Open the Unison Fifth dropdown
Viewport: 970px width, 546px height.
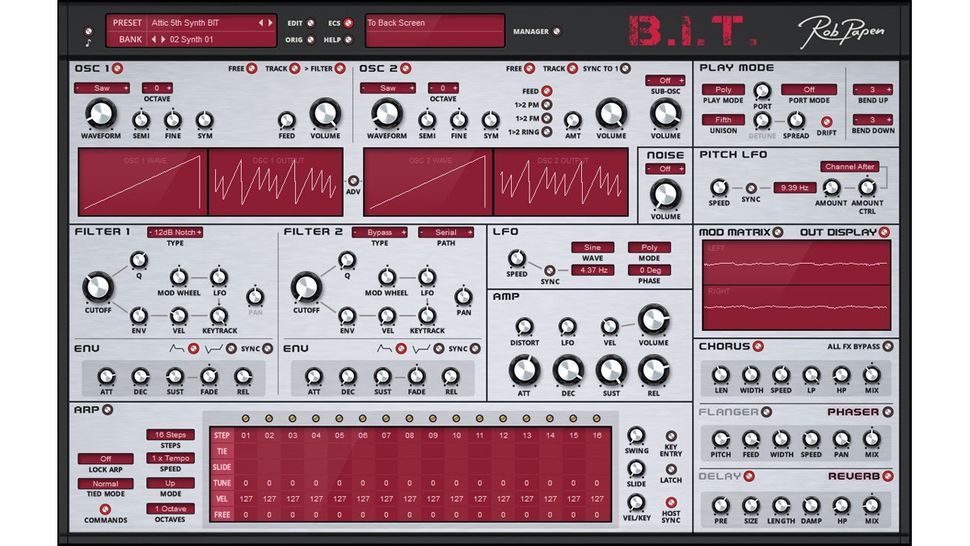click(x=723, y=119)
